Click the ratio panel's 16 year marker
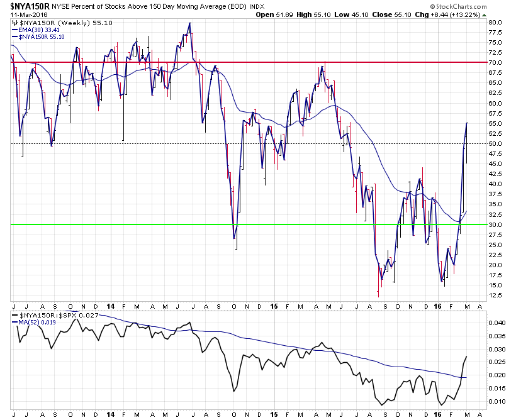The height and width of the screenshot is (420, 516). point(437,414)
